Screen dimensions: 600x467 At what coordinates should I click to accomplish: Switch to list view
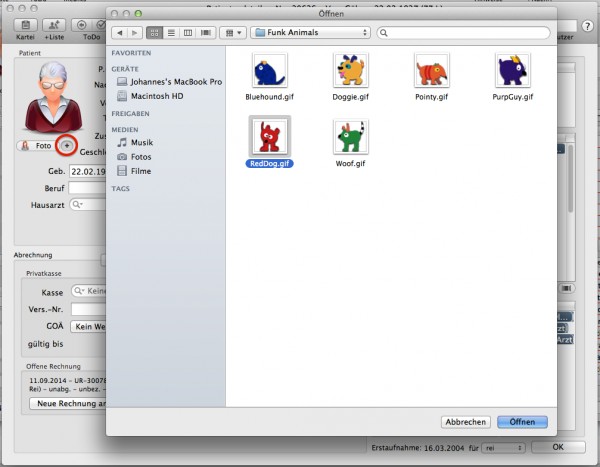(171, 33)
